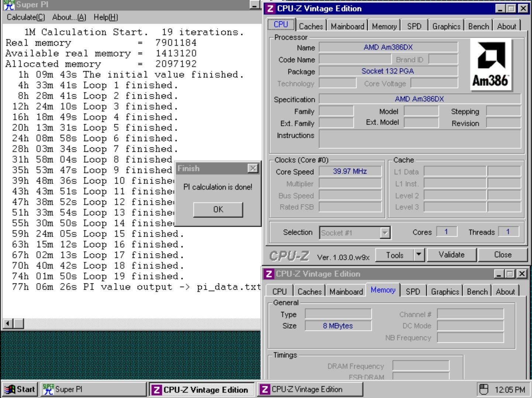Open Graphics tab in upper CPU-Z window
This screenshot has height=398, width=532.
pos(446,26)
